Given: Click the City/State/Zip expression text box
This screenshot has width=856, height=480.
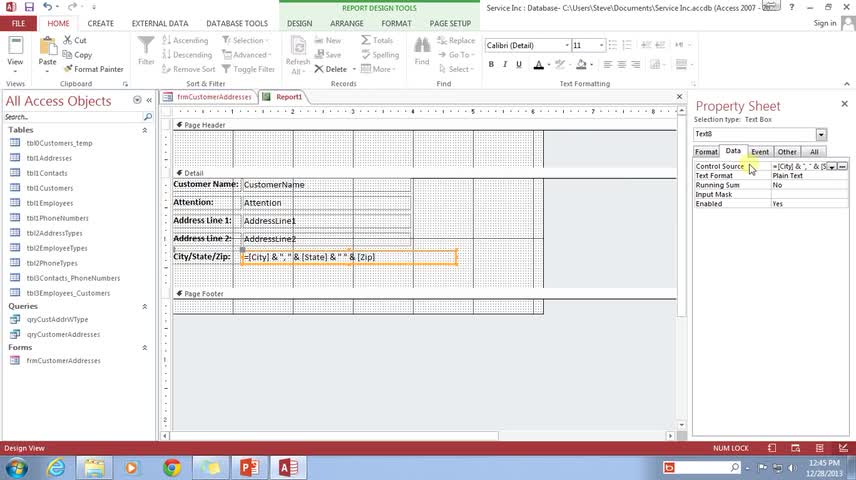Looking at the screenshot, I should pos(349,257).
